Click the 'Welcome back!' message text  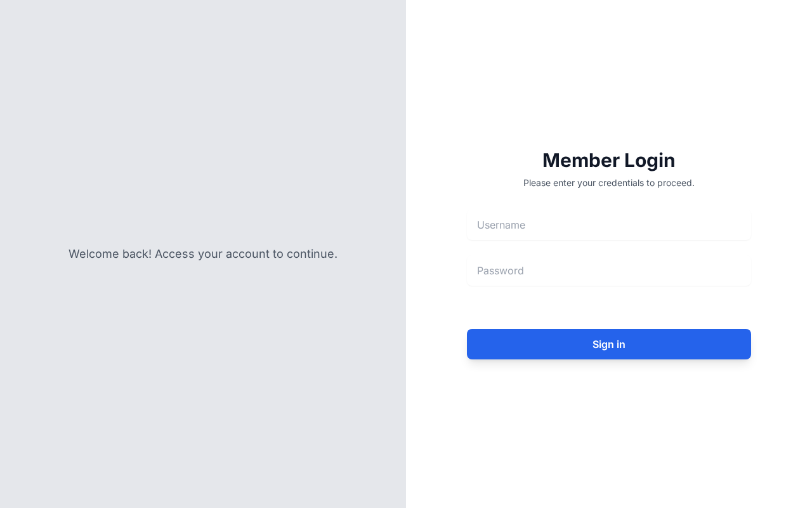(x=203, y=254)
